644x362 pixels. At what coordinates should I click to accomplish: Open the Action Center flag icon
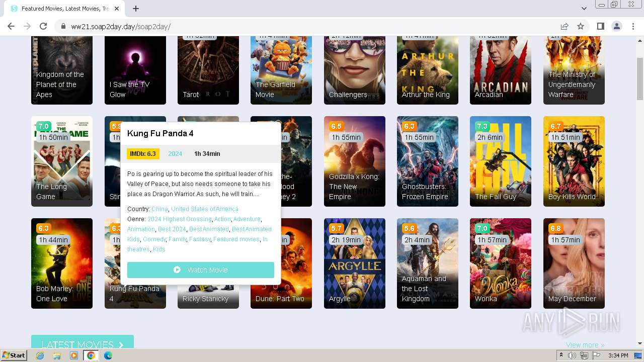pos(596,355)
